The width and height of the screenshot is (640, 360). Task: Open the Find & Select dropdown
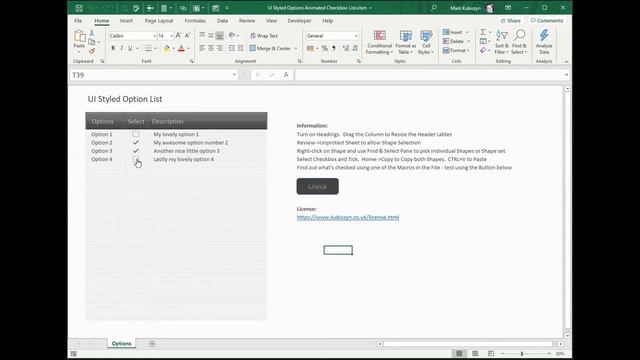[x=519, y=42]
